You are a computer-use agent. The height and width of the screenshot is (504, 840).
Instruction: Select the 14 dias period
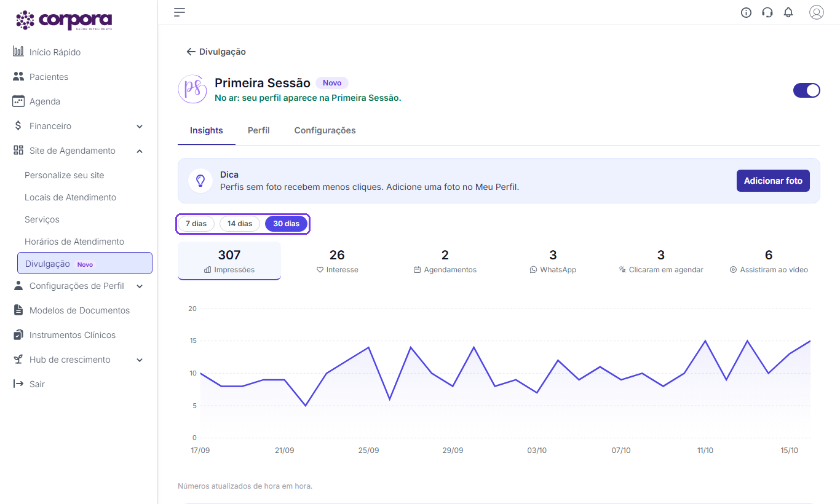(x=240, y=224)
